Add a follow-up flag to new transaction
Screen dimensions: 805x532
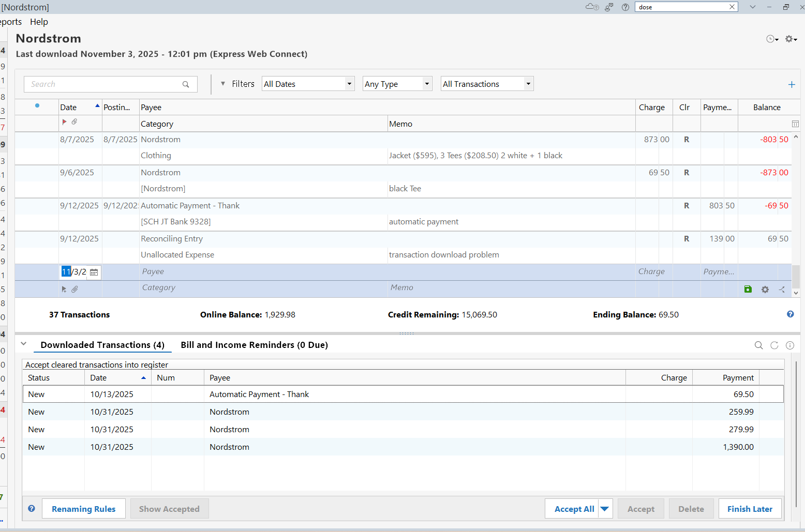point(64,290)
